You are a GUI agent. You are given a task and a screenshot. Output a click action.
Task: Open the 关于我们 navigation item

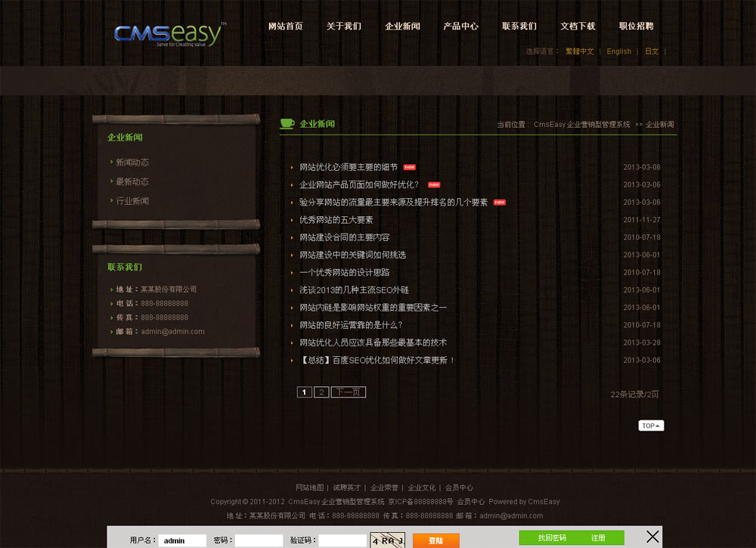coord(343,26)
